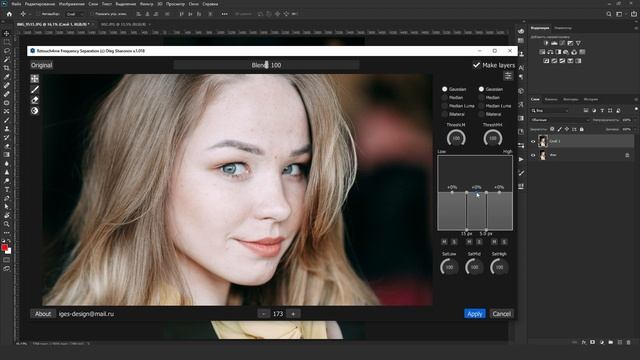Click Photoshop's red foreground color swatch
The height and width of the screenshot is (360, 640).
(4, 247)
